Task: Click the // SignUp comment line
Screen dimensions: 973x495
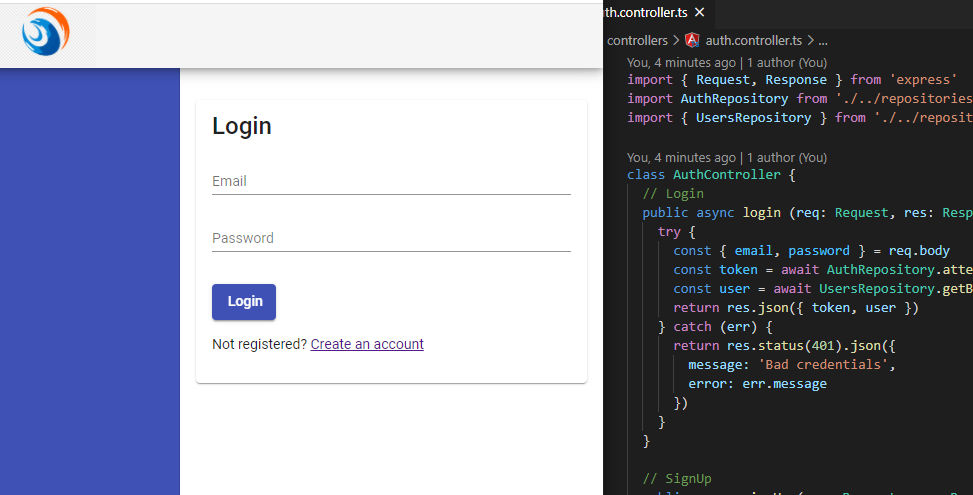Action: pyautogui.click(x=677, y=479)
